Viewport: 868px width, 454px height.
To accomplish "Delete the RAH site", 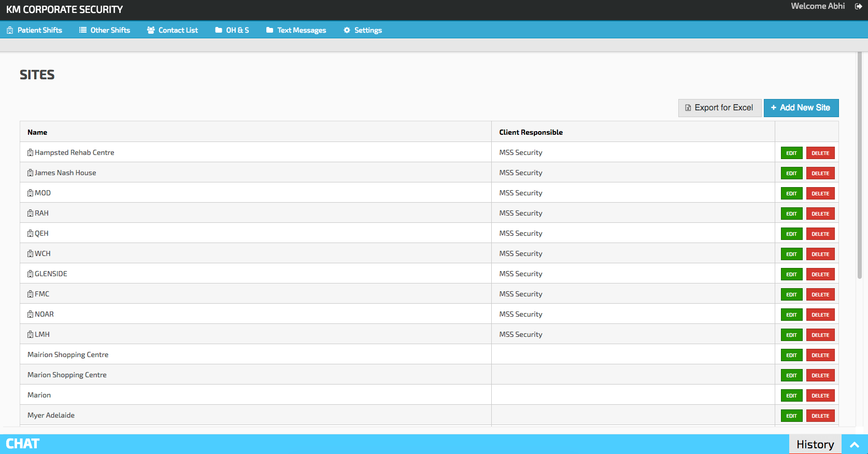I will point(820,214).
